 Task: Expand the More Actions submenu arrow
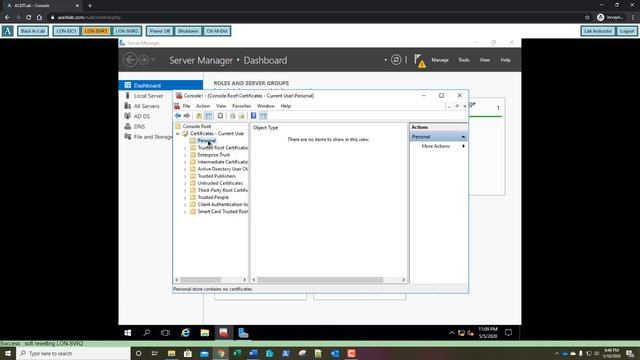(x=463, y=146)
